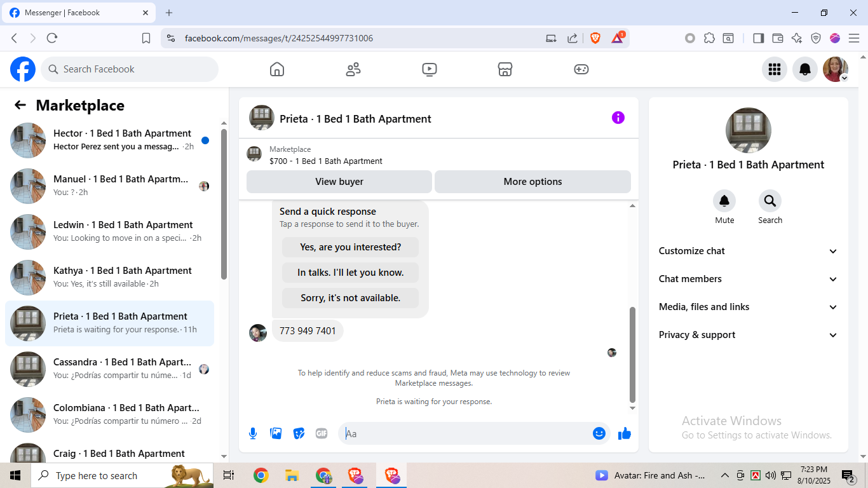This screenshot has height=488, width=868.
Task: Open the Facebook logo home link
Action: click(x=23, y=69)
